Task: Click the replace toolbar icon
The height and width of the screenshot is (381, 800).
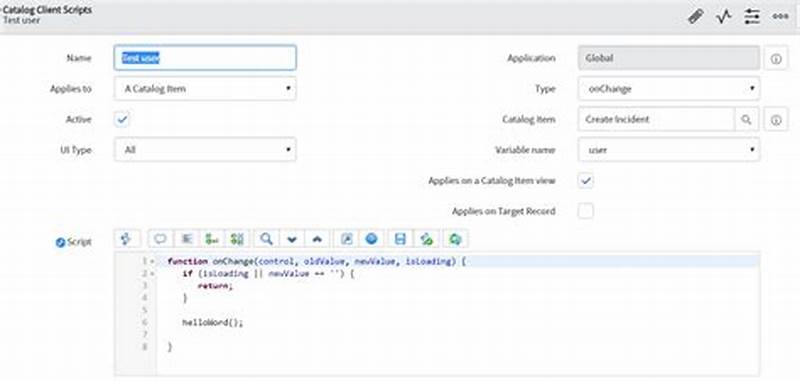Action: point(212,238)
